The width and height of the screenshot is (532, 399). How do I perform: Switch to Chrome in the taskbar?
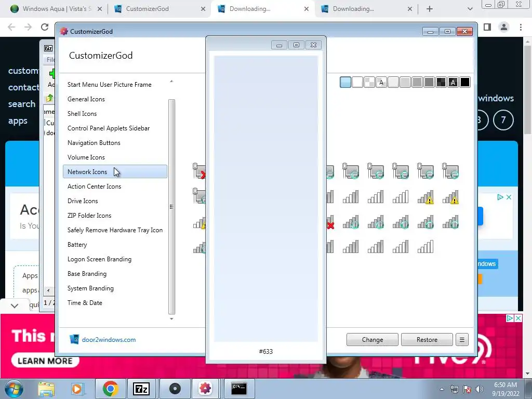110,389
